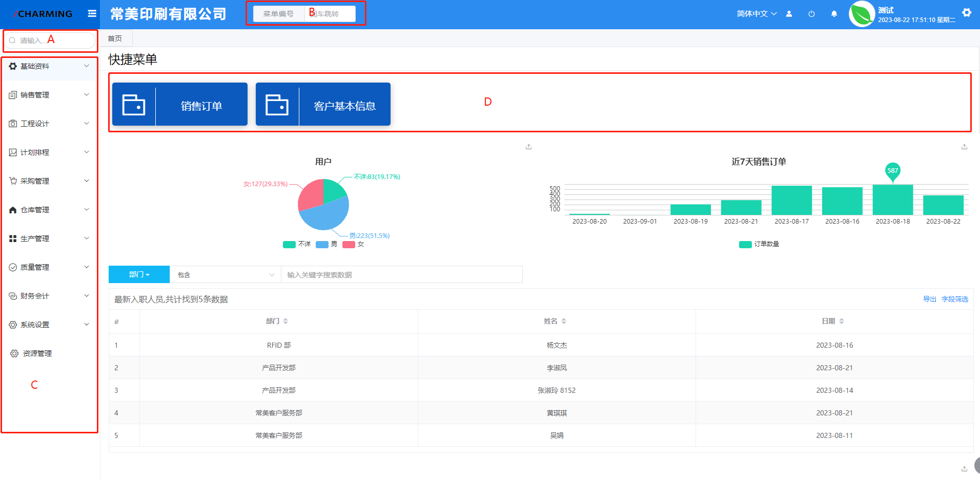The height and width of the screenshot is (479, 980).
Task: Click the 导出 link
Action: click(x=929, y=299)
